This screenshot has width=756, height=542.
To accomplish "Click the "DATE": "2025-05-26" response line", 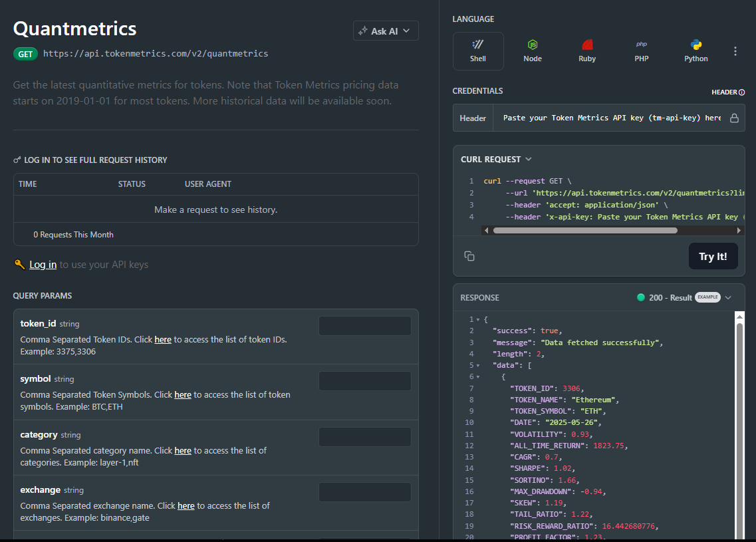I will tap(555, 422).
